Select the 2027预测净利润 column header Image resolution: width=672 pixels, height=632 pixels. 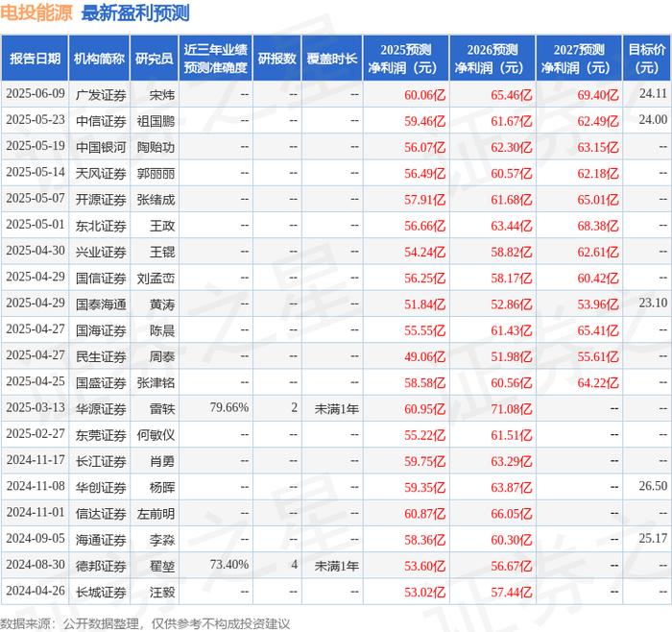pyautogui.click(x=579, y=58)
